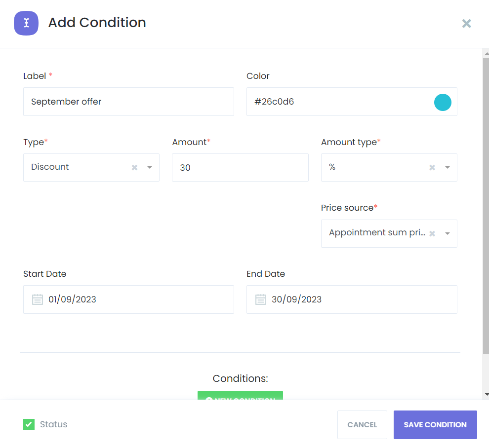
Task: Toggle the Status checkbox
Action: [x=29, y=424]
